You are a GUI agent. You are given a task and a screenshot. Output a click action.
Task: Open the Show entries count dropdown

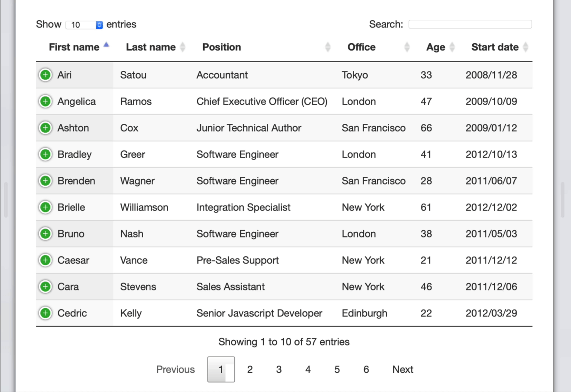click(84, 25)
